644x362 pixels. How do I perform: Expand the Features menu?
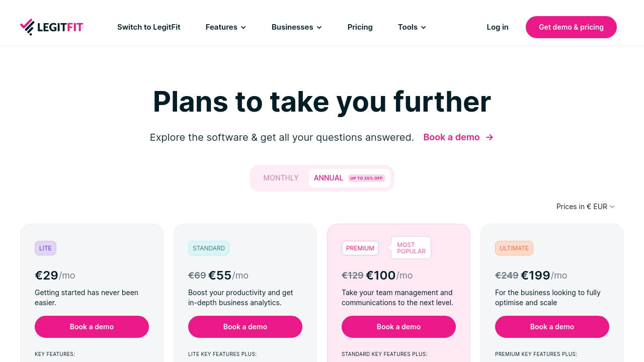(x=221, y=27)
